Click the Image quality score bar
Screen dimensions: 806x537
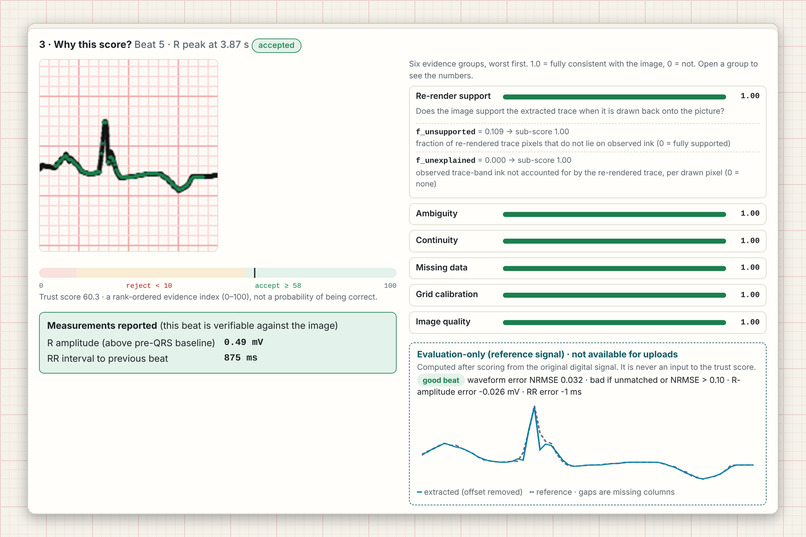pyautogui.click(x=614, y=322)
